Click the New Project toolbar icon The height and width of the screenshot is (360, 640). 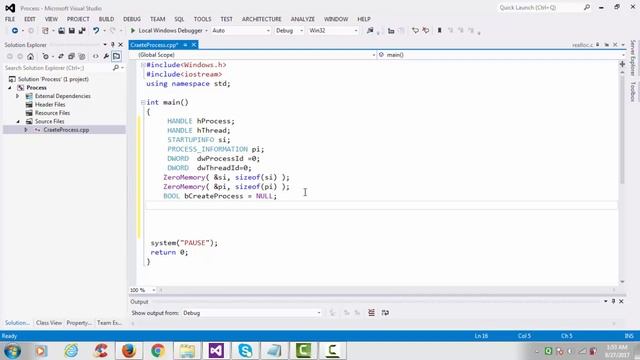(x=45, y=31)
